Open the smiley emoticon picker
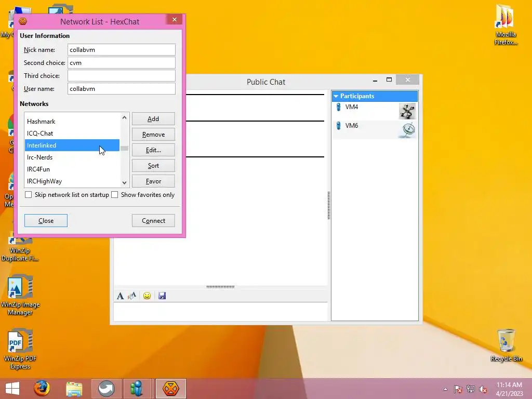 (x=147, y=296)
